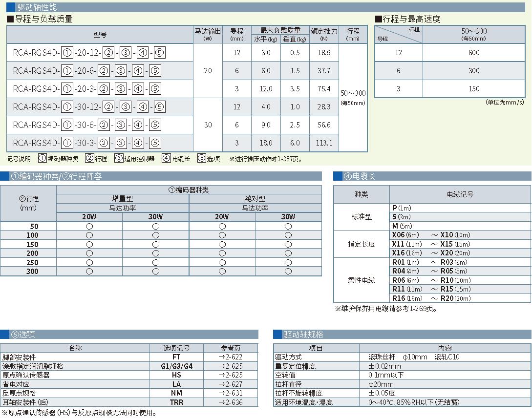Select rated thrust value 113.1
Image resolution: width=532 pixels, height=420 pixels.
(x=324, y=143)
